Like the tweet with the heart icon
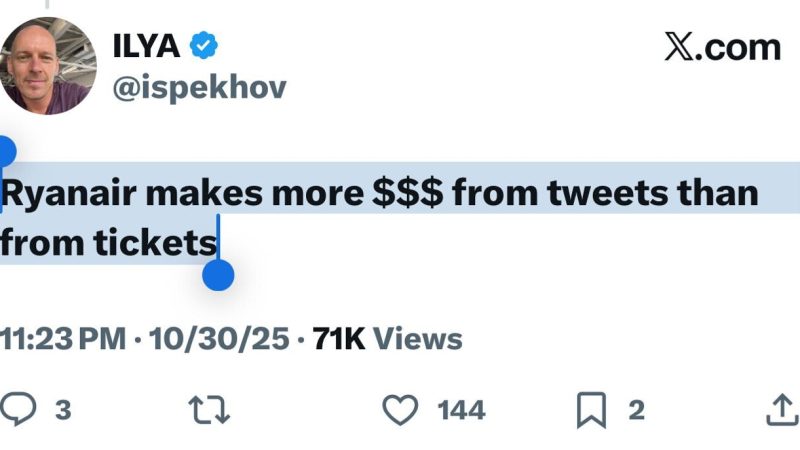The width and height of the screenshot is (800, 450). click(x=400, y=409)
